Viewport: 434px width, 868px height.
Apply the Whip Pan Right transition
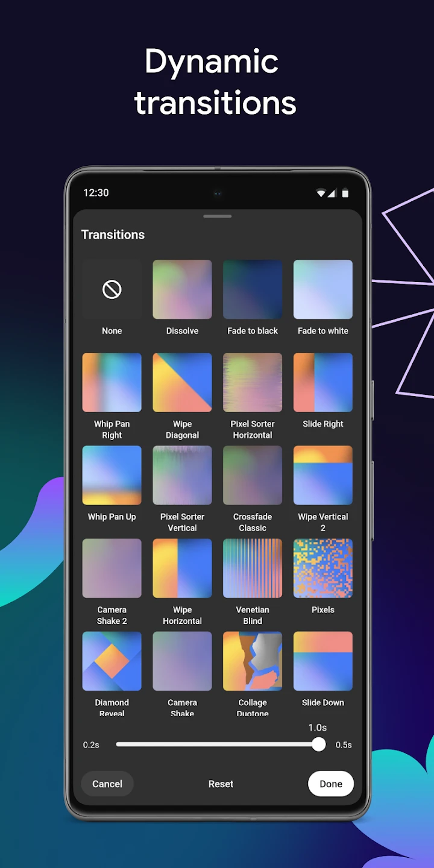[112, 383]
